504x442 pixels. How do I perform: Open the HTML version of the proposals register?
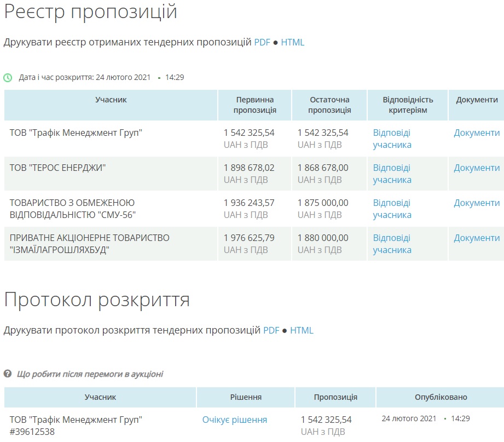[x=293, y=42]
